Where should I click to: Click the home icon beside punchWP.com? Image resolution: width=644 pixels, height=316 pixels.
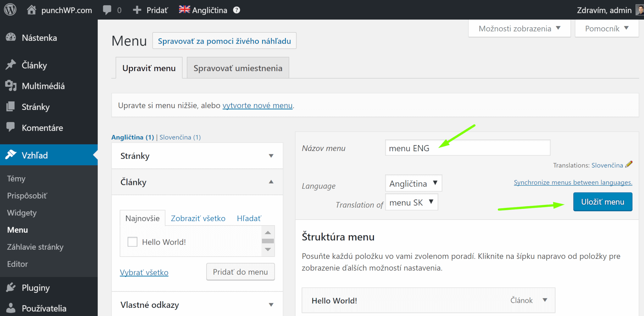click(31, 10)
